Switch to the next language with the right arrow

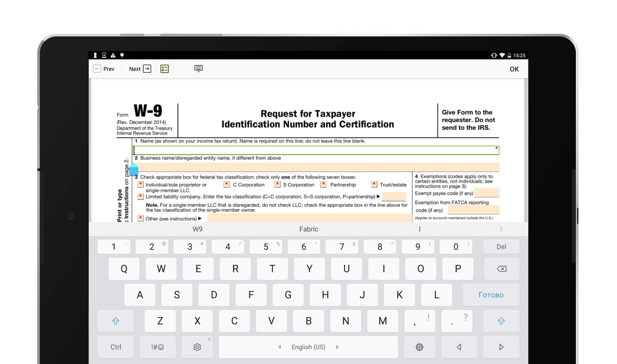tap(337, 347)
